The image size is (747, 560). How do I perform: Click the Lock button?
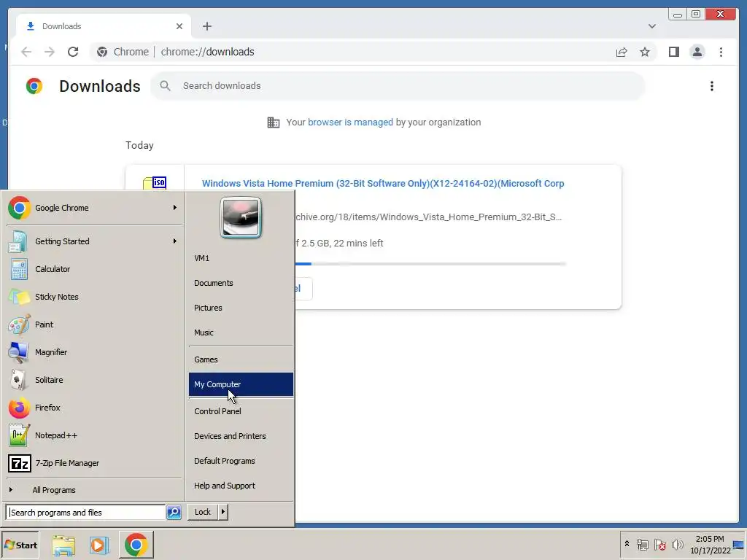point(203,513)
